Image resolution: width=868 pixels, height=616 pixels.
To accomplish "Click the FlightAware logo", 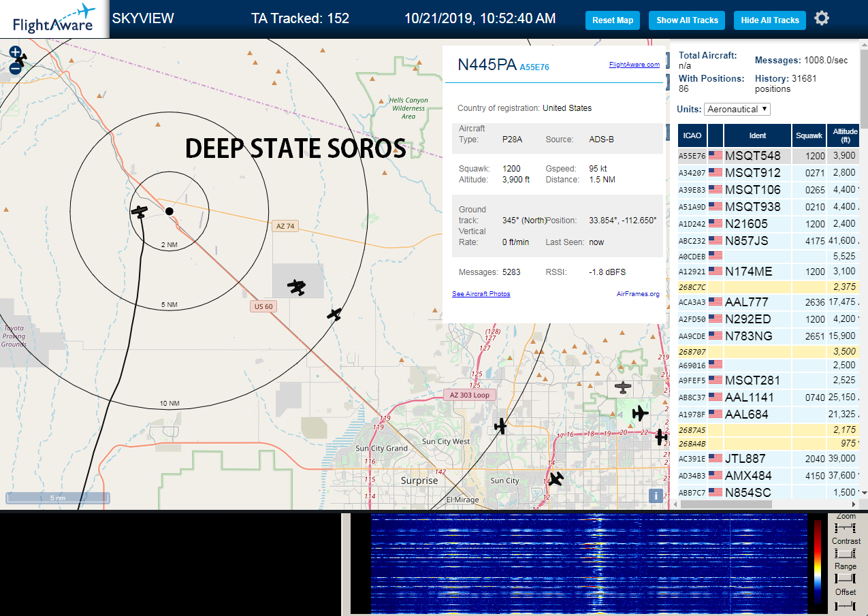I will tap(54, 19).
